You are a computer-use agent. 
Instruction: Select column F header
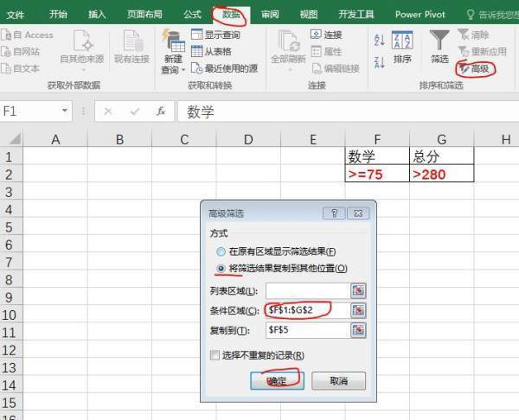[377, 139]
